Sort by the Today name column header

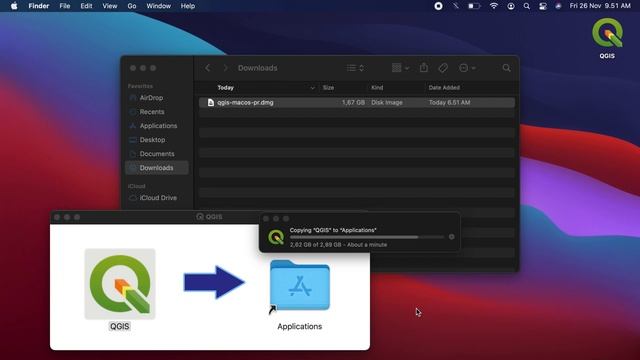pos(225,88)
